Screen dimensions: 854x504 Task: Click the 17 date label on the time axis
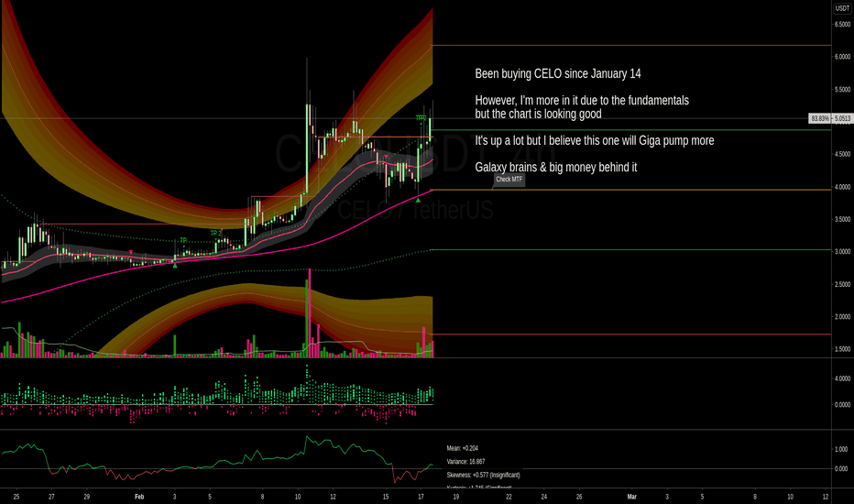[x=421, y=497]
